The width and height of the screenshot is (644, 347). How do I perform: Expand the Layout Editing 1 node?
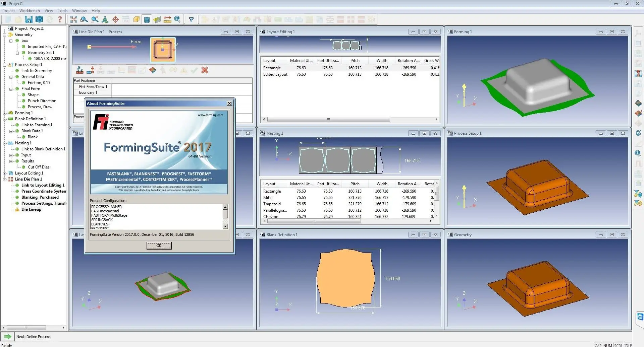coord(5,173)
